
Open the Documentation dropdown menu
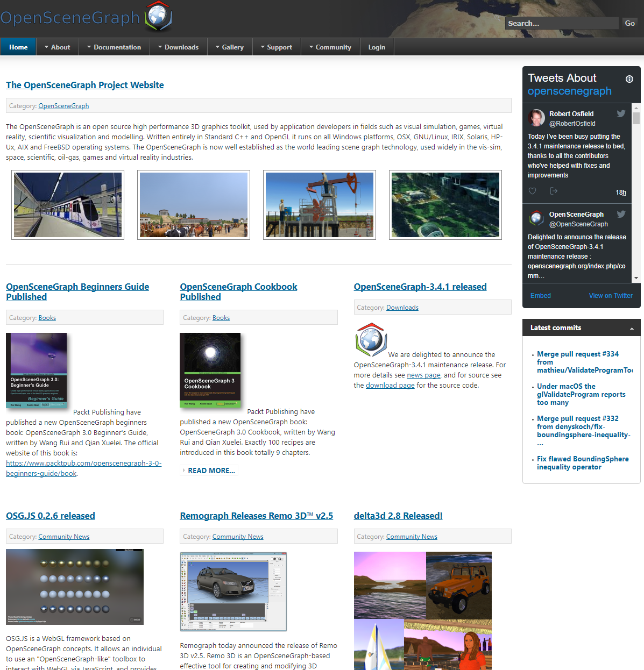pyautogui.click(x=114, y=47)
